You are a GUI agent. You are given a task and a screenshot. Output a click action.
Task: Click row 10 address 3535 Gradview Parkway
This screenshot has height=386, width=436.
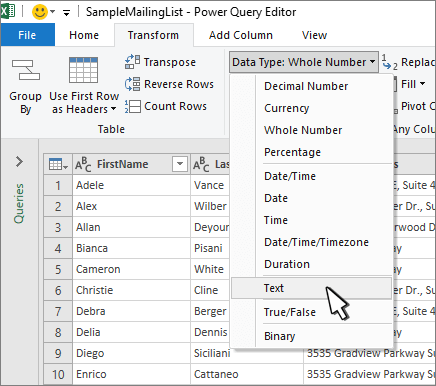coord(369,374)
